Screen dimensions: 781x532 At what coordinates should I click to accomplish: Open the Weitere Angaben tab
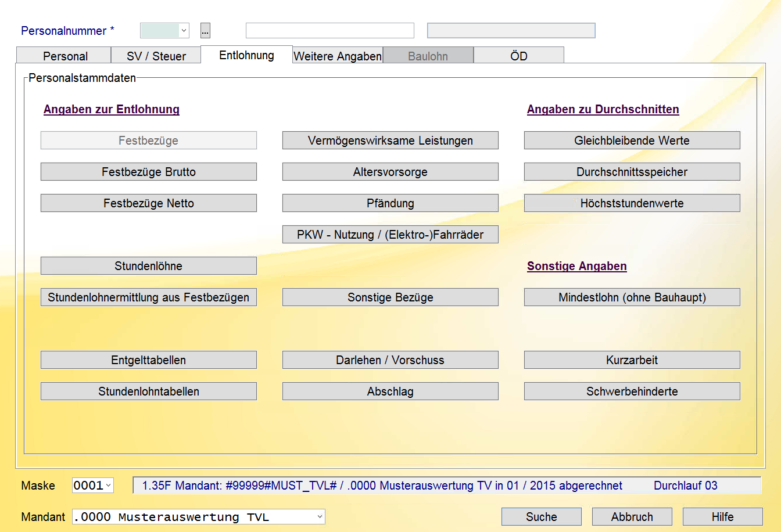[338, 56]
